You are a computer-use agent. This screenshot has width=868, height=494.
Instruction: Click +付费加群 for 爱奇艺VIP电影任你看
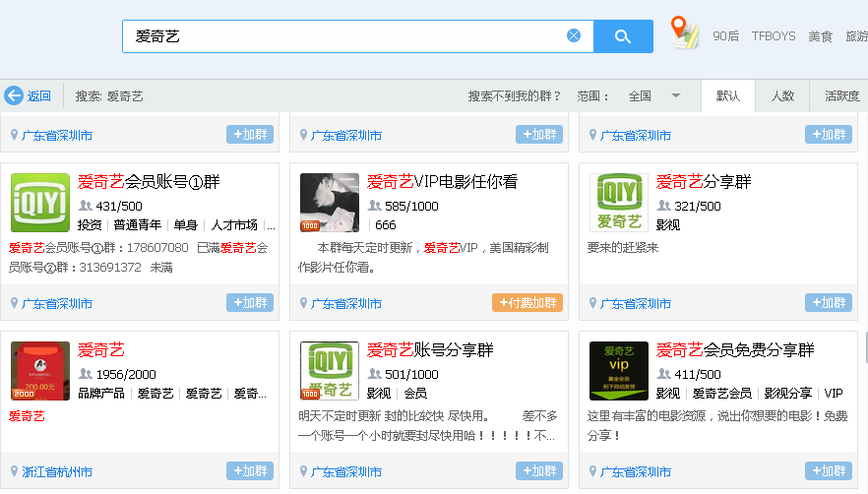tap(527, 303)
